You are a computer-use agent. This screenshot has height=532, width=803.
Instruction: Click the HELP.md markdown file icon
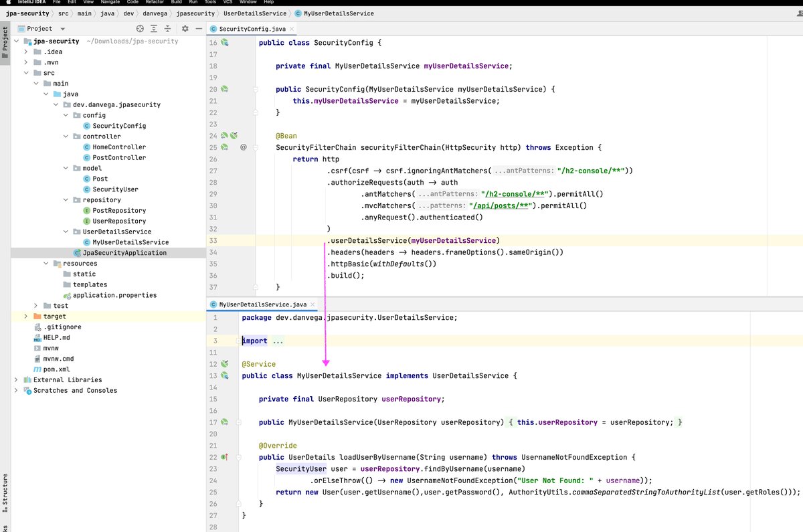tap(37, 338)
